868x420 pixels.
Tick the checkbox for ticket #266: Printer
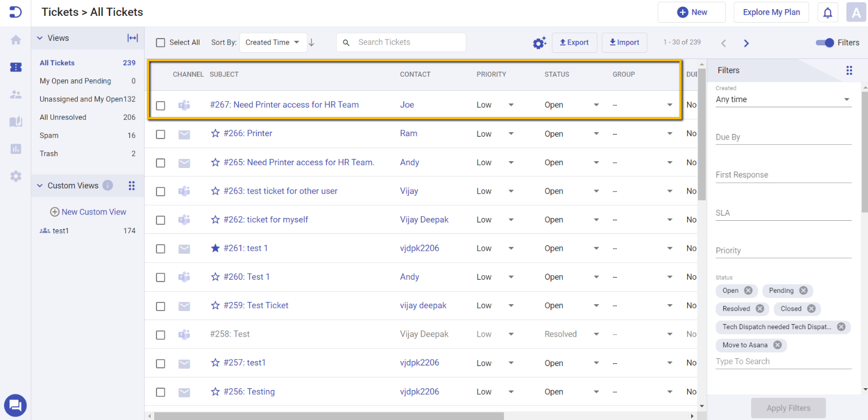(x=160, y=134)
